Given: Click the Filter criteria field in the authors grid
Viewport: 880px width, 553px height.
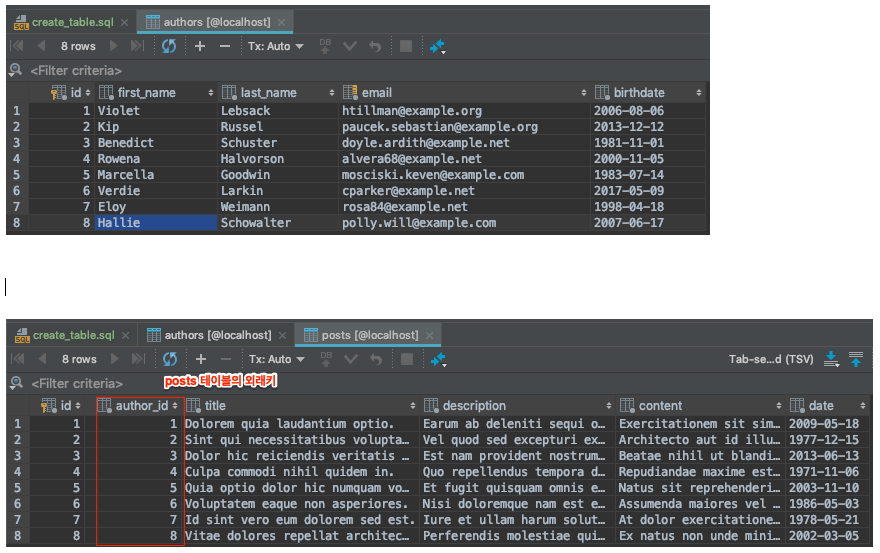Looking at the screenshot, I should (x=76, y=71).
